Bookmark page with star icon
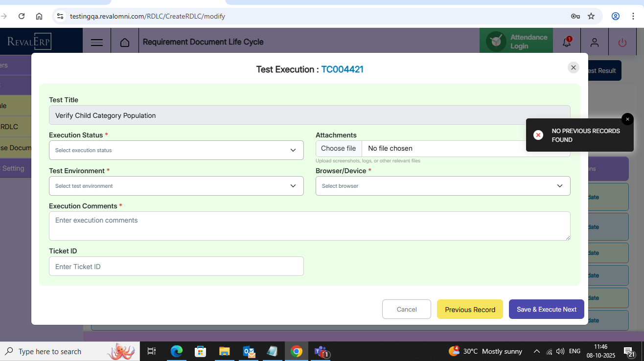644x361 pixels. (591, 16)
